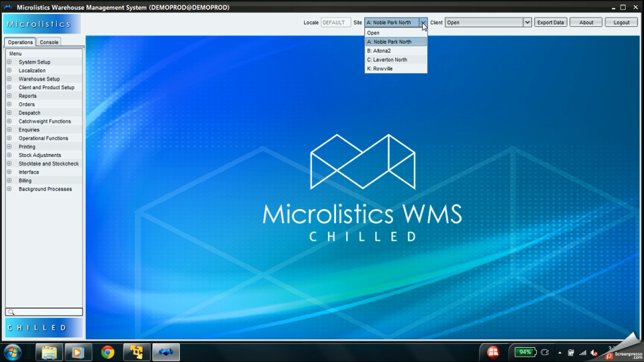Viewport: 644px width, 362px height.
Task: Select the Enquiries menu label
Action: tap(29, 129)
